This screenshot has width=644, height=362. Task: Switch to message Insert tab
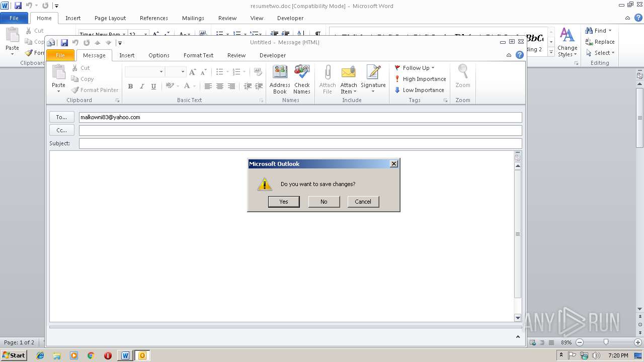point(127,55)
